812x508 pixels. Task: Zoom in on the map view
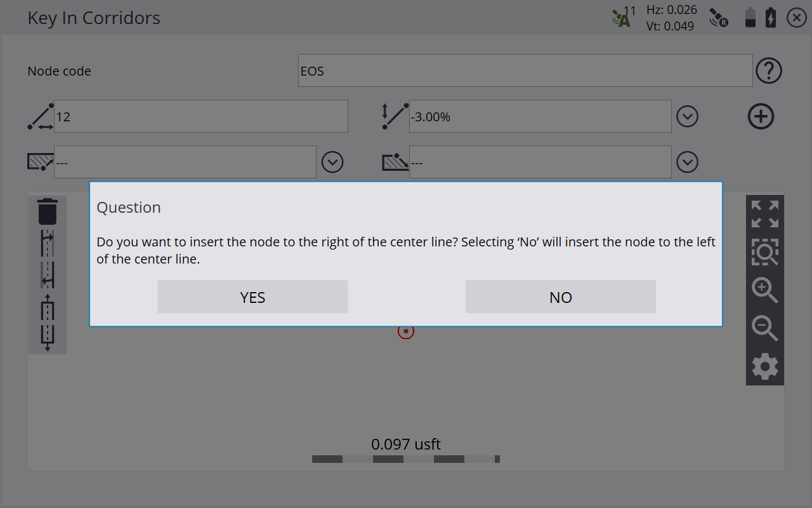pos(764,290)
